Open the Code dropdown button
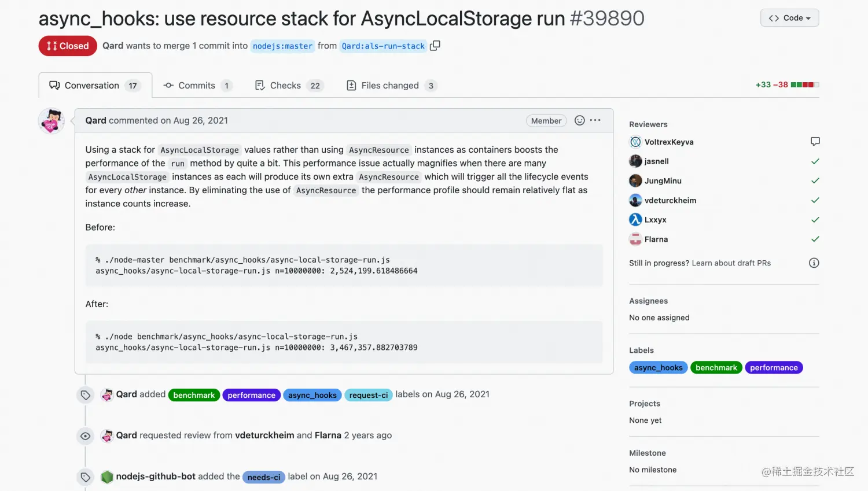Screen dimensions: 868x491 coord(789,18)
